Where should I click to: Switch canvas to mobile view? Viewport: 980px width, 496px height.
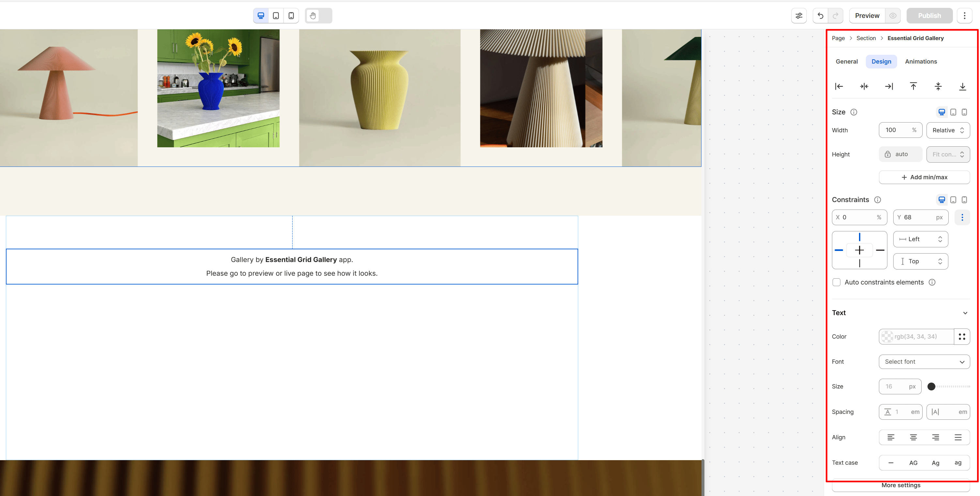(x=291, y=16)
